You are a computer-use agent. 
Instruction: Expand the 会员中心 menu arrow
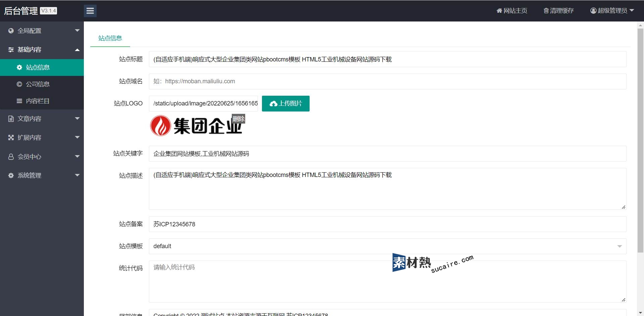77,156
